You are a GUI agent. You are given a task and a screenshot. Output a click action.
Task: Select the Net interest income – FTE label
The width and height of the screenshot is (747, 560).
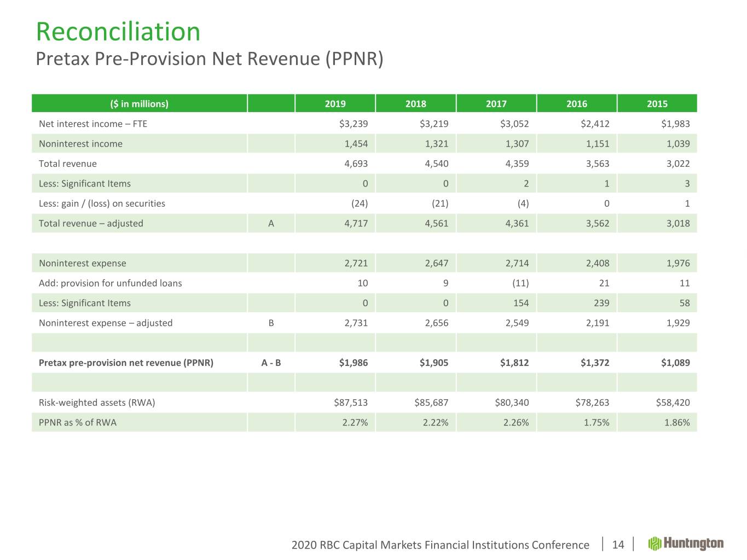point(93,124)
